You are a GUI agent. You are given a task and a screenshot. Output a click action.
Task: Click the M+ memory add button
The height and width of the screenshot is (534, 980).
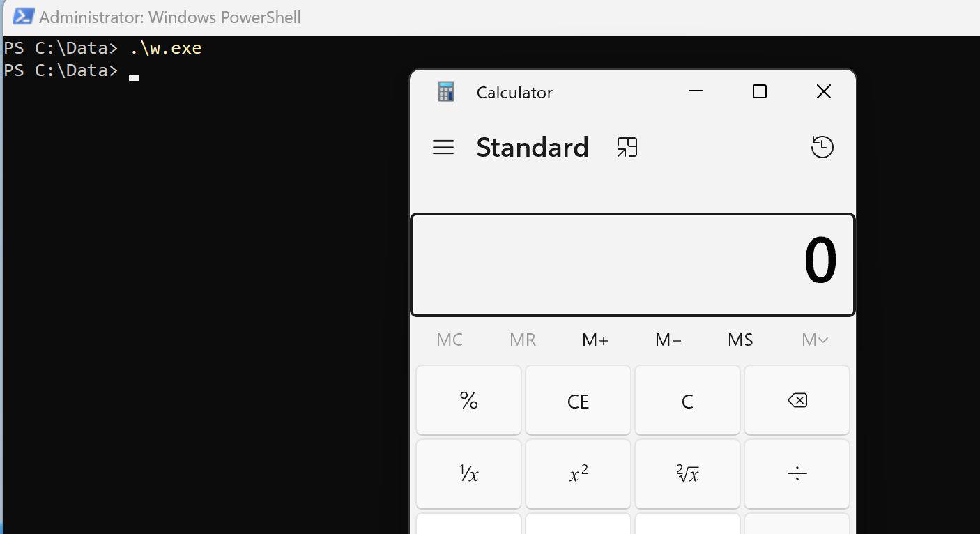tap(595, 340)
